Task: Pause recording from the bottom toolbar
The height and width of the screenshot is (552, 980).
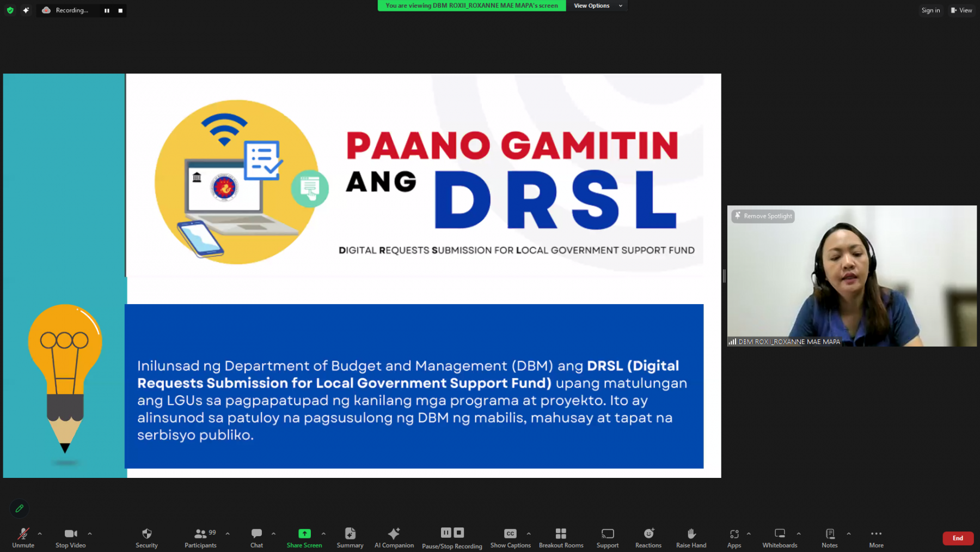Action: 446,532
